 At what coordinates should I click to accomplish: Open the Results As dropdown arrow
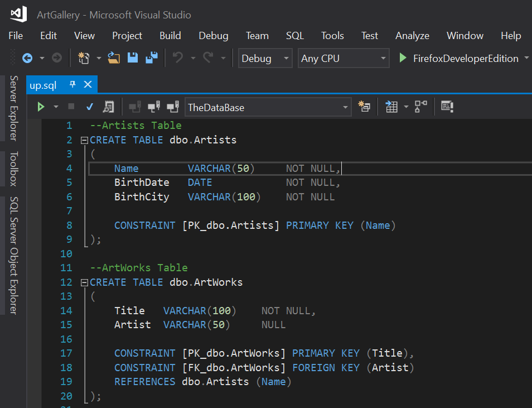(406, 107)
